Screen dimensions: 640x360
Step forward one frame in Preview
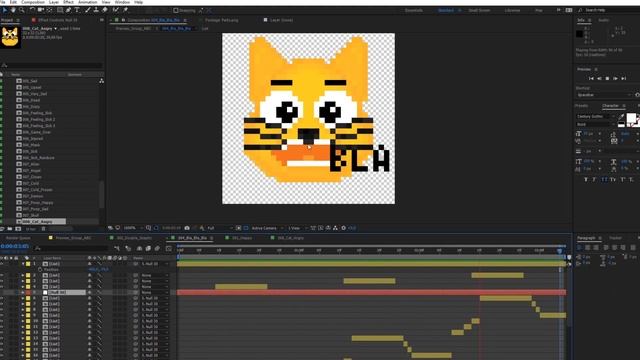point(616,78)
